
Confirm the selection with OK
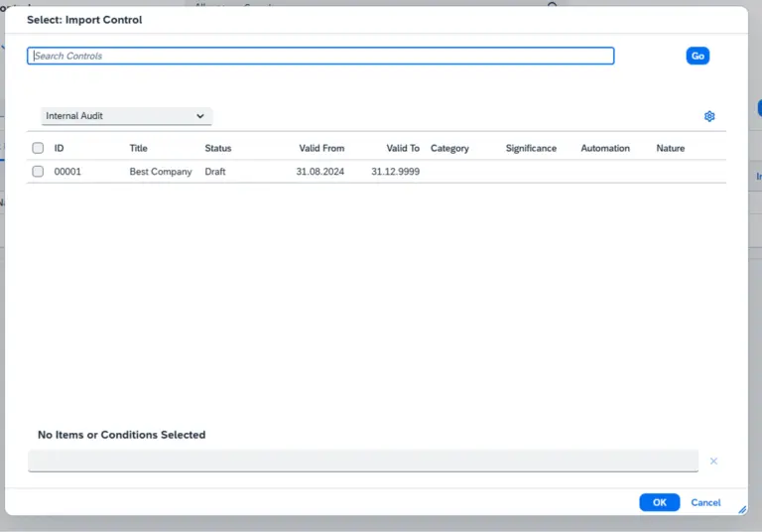pyautogui.click(x=659, y=502)
